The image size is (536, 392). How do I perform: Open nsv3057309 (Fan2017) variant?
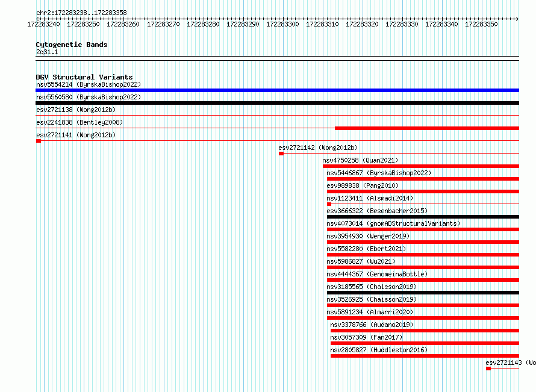pos(366,337)
